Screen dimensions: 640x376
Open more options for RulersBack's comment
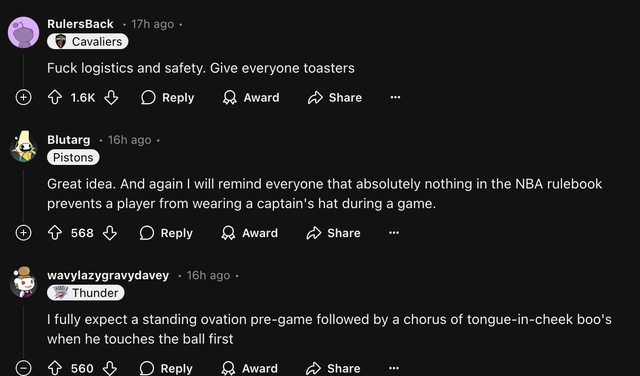coord(395,98)
